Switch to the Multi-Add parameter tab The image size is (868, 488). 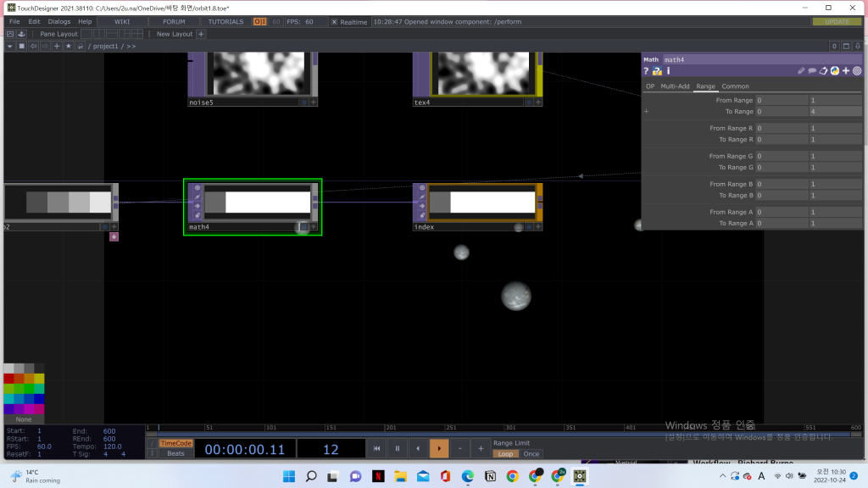click(x=675, y=86)
